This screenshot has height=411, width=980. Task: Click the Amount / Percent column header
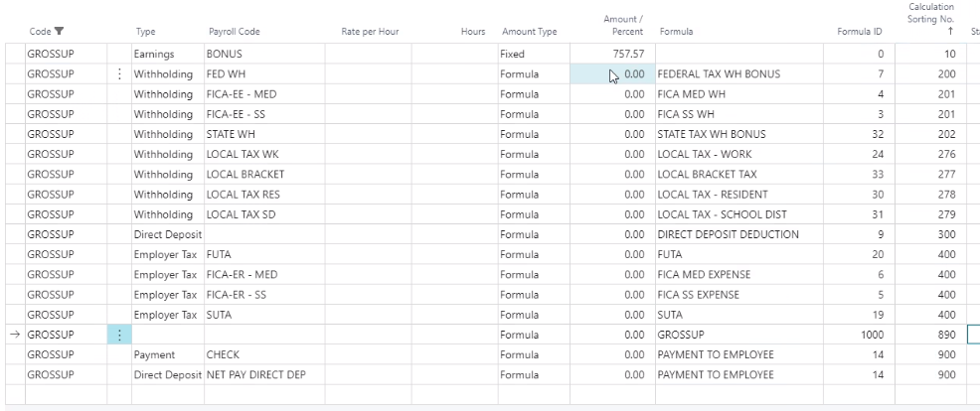pos(623,26)
